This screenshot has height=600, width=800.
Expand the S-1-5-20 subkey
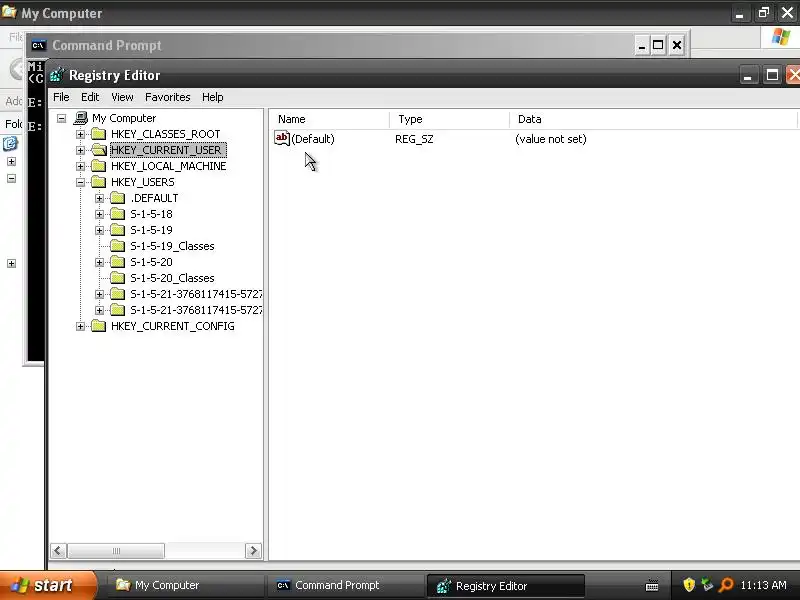click(x=99, y=262)
